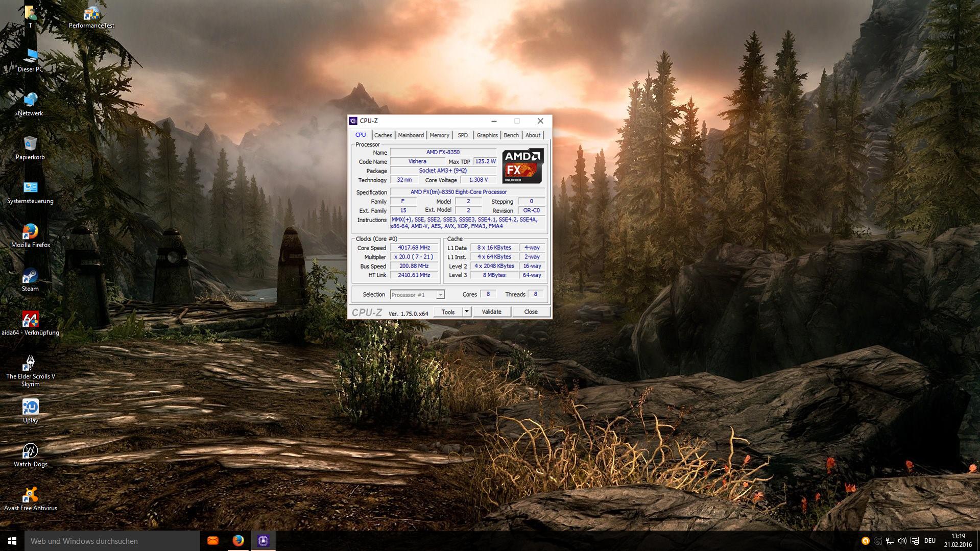This screenshot has height=551, width=980.
Task: Select the aida64 Verknüpfung shortcut
Action: coord(30,324)
